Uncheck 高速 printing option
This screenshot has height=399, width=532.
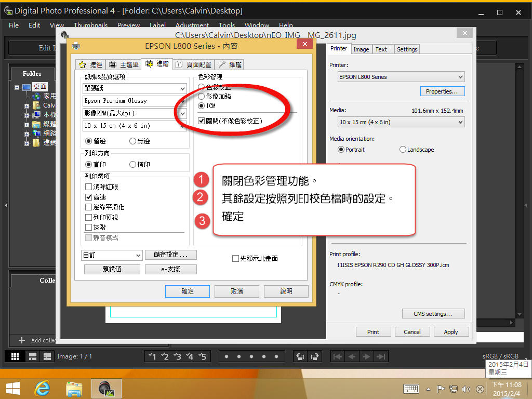coord(88,197)
